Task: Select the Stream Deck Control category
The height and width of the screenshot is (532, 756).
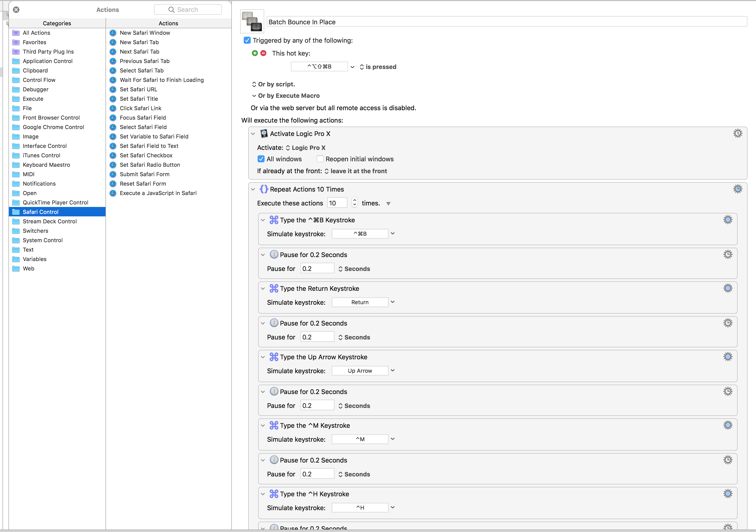Action: click(57, 221)
